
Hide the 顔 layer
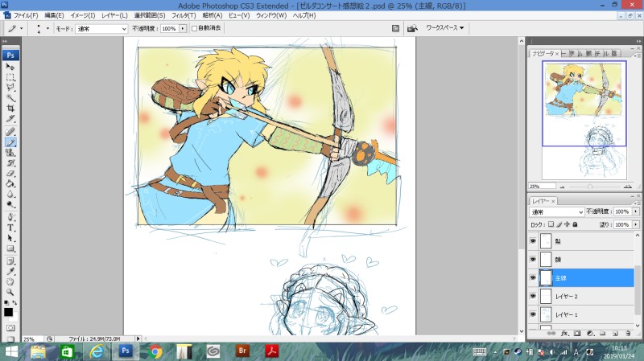coord(533,259)
